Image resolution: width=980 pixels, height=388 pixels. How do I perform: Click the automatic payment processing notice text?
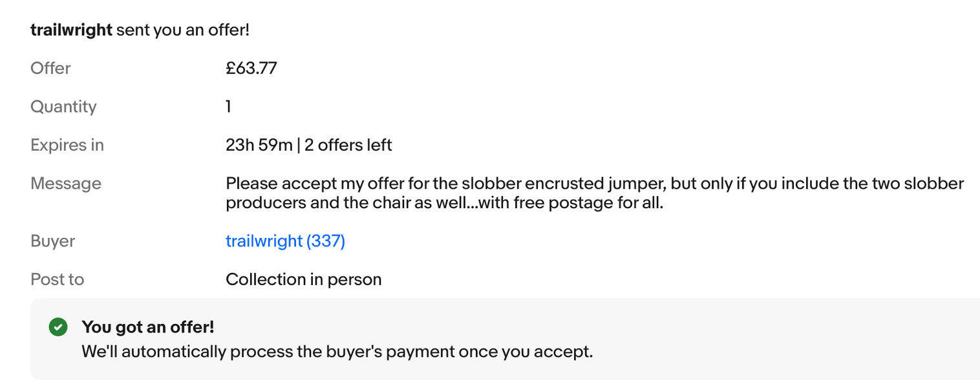tap(337, 352)
